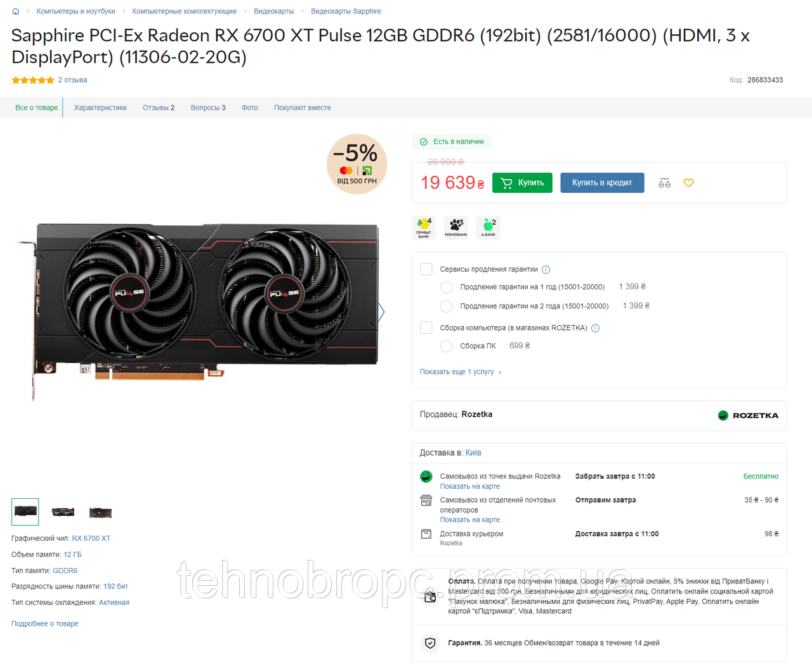The height and width of the screenshot is (669, 812).
Task: Change delivery city Київ
Action: click(473, 453)
